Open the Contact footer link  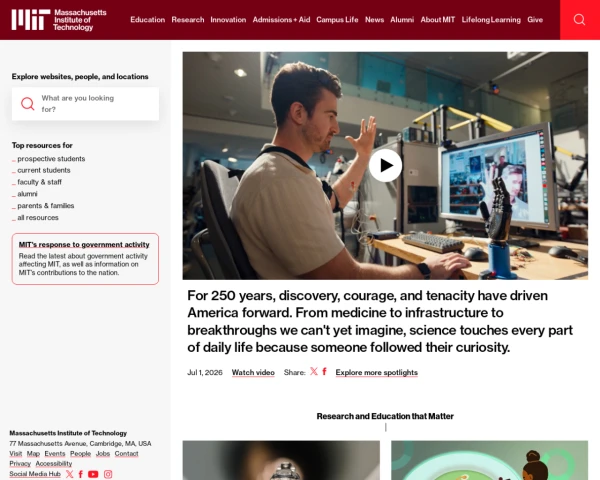[x=126, y=454]
